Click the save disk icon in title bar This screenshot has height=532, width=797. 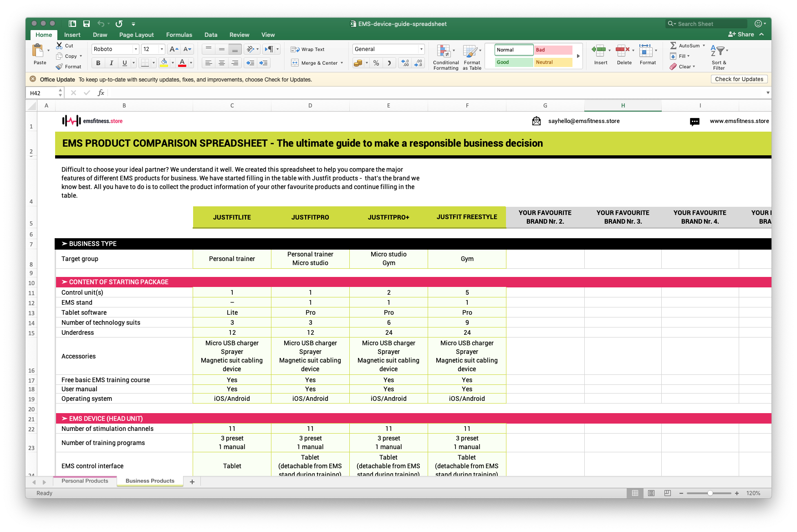click(x=87, y=24)
